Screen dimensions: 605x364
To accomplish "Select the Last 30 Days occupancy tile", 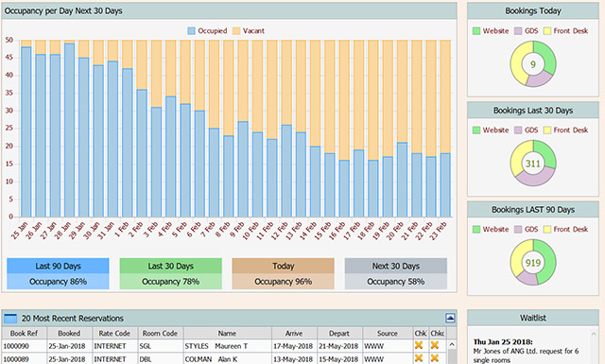I will [x=170, y=273].
